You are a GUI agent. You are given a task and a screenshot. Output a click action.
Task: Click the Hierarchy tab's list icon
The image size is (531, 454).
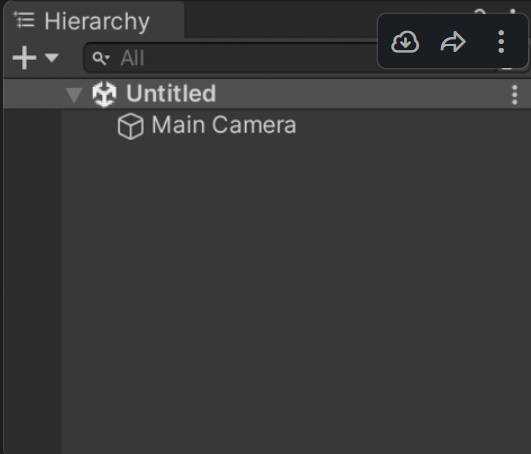[x=24, y=20]
